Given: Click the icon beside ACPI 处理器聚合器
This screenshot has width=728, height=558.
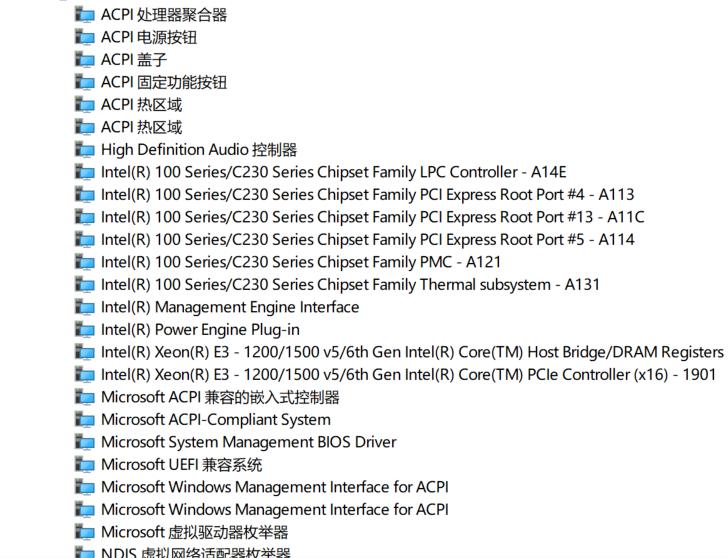Looking at the screenshot, I should (x=84, y=15).
